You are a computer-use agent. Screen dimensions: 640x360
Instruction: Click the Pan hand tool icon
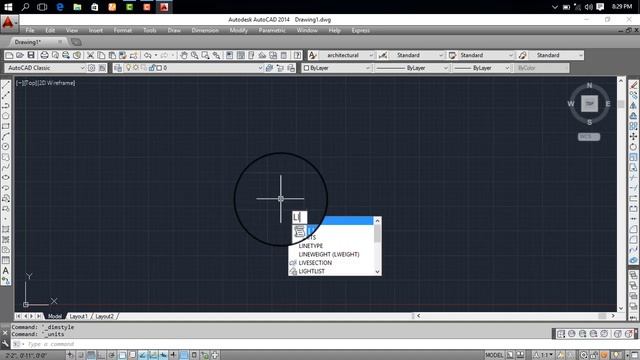[184, 55]
